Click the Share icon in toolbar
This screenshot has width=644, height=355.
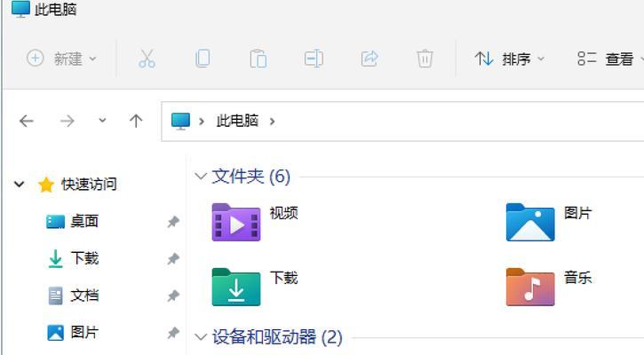(370, 59)
